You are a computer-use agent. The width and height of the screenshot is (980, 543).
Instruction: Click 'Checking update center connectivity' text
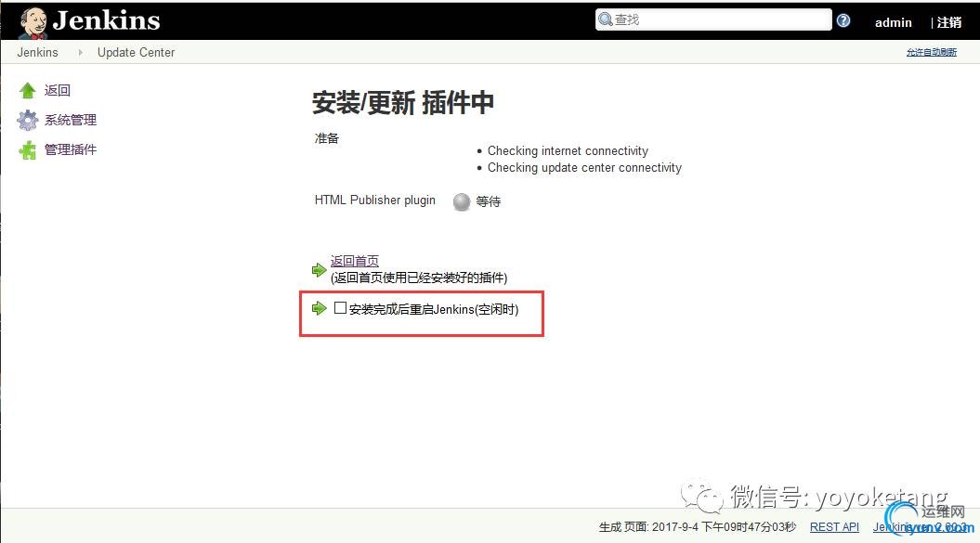click(584, 167)
